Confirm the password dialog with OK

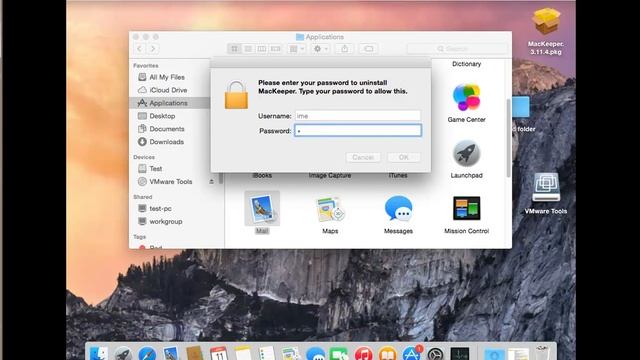pos(403,157)
